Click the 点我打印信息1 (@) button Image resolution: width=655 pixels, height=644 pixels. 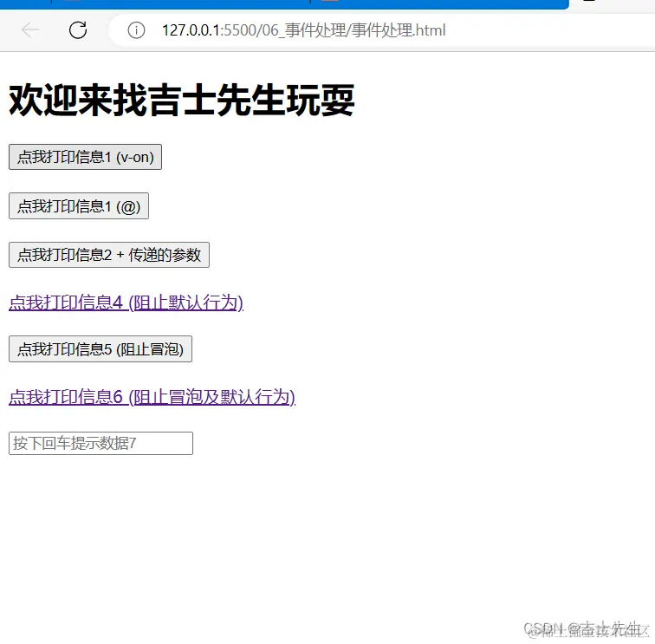[79, 206]
